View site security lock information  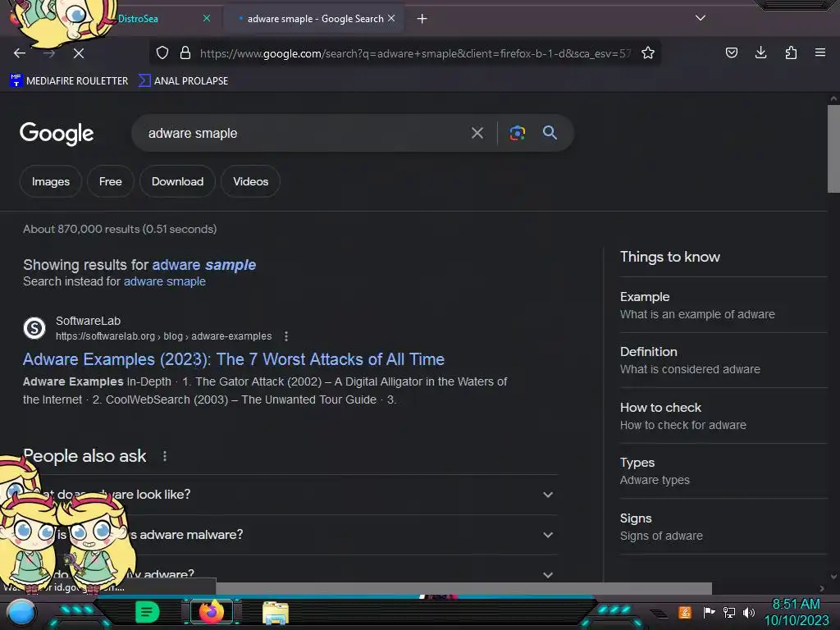(185, 52)
